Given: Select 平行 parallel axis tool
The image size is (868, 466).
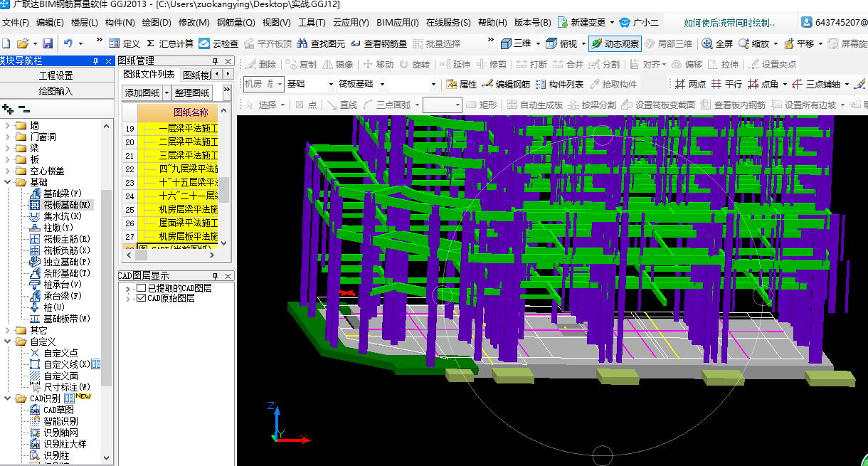Looking at the screenshot, I should tap(726, 84).
